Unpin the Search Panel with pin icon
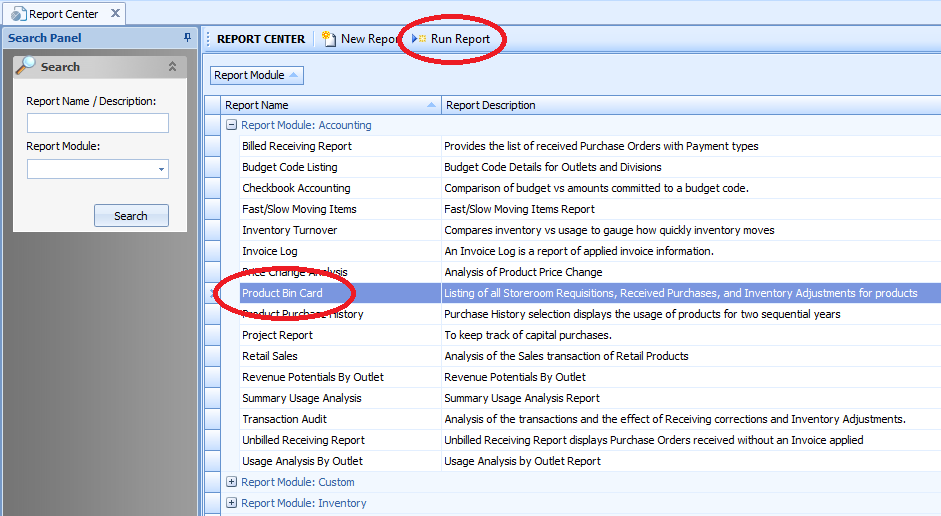 pos(187,38)
